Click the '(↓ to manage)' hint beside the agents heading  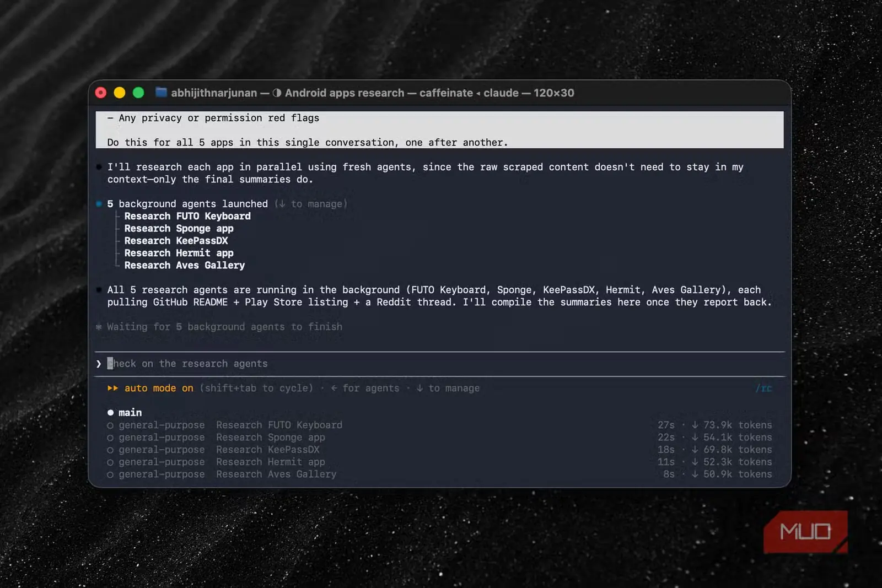click(311, 204)
